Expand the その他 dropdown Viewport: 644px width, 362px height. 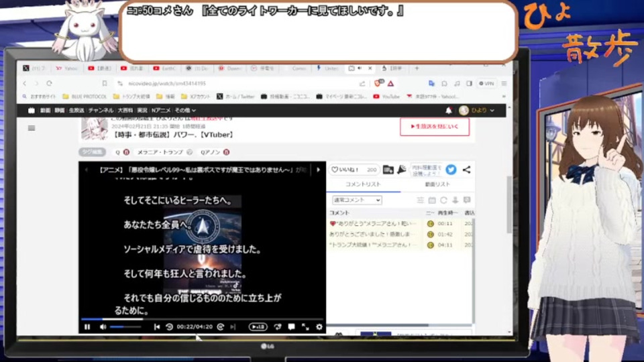coord(185,111)
